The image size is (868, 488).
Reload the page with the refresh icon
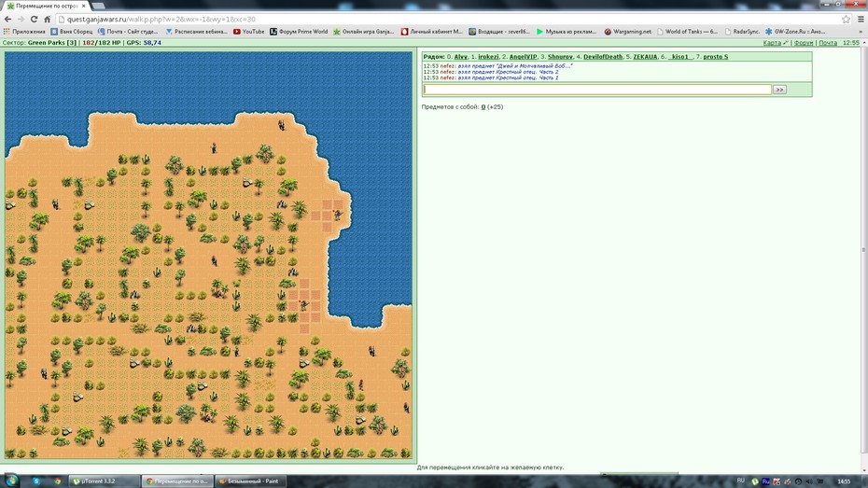click(x=34, y=19)
